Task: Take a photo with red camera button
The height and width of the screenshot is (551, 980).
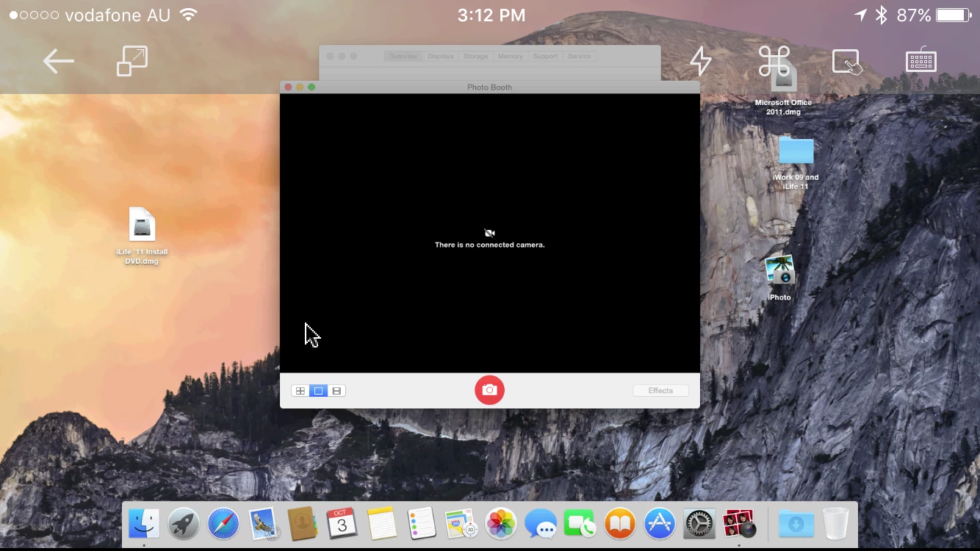Action: pyautogui.click(x=490, y=390)
